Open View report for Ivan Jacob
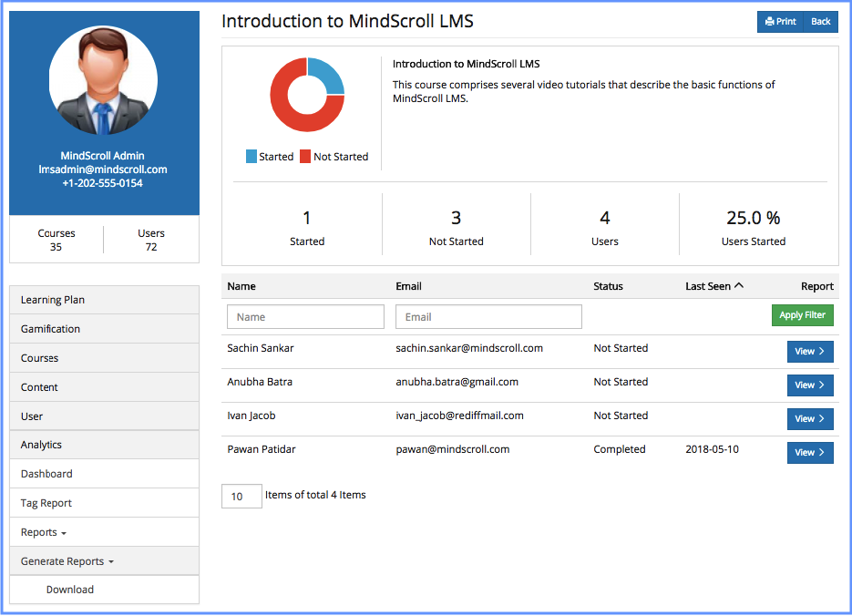Image resolution: width=852 pixels, height=616 pixels. click(x=809, y=419)
